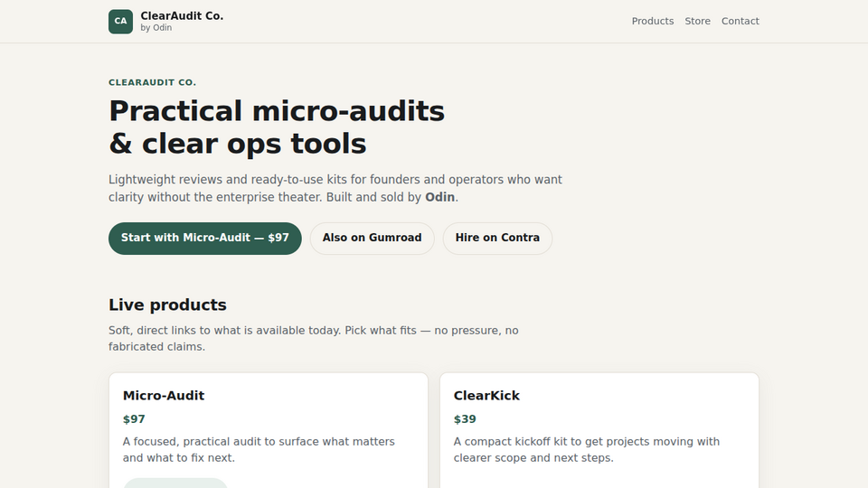Click the Micro-Audit description paragraph

pyautogui.click(x=259, y=450)
